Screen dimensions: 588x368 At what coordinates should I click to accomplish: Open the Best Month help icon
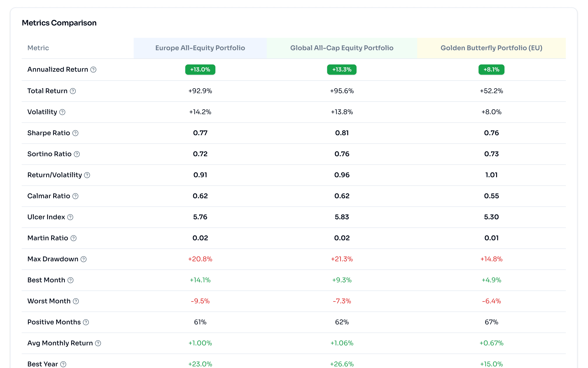point(70,280)
